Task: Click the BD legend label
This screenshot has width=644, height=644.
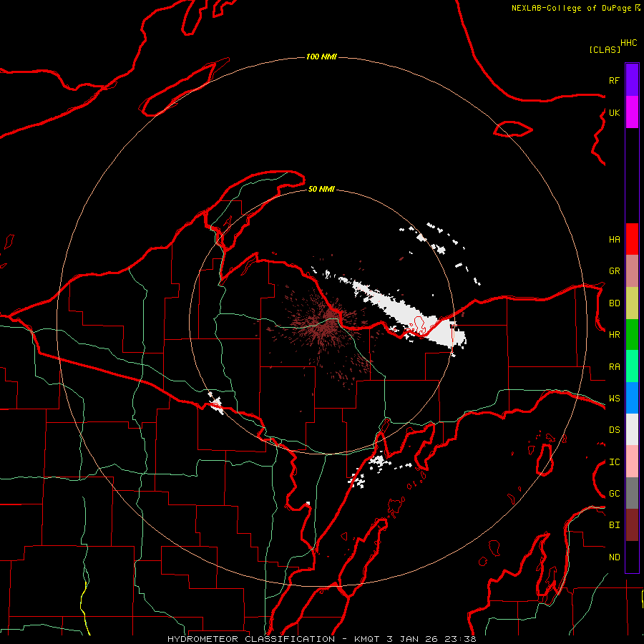Action: [x=614, y=303]
